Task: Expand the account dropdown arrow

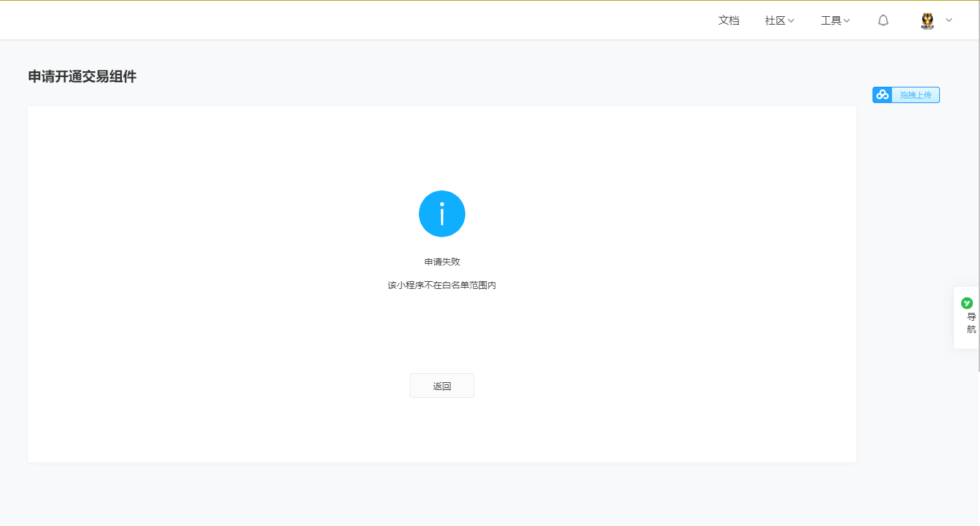Action: (949, 20)
